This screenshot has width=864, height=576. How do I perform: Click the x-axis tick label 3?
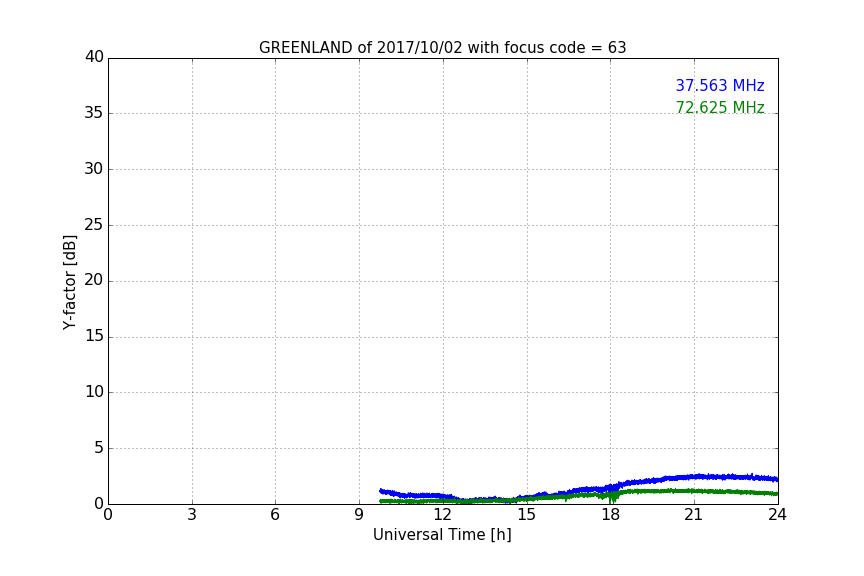click(x=192, y=515)
